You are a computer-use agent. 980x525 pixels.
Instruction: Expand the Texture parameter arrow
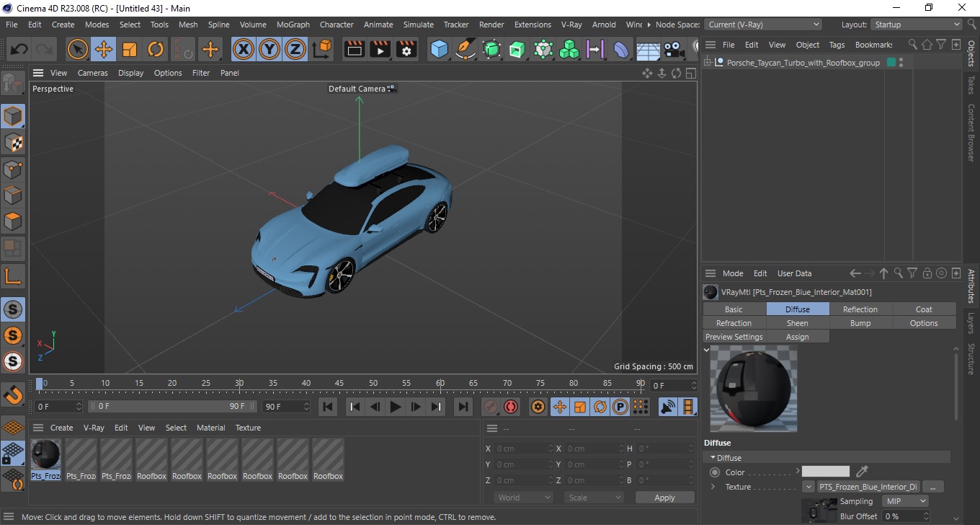713,487
